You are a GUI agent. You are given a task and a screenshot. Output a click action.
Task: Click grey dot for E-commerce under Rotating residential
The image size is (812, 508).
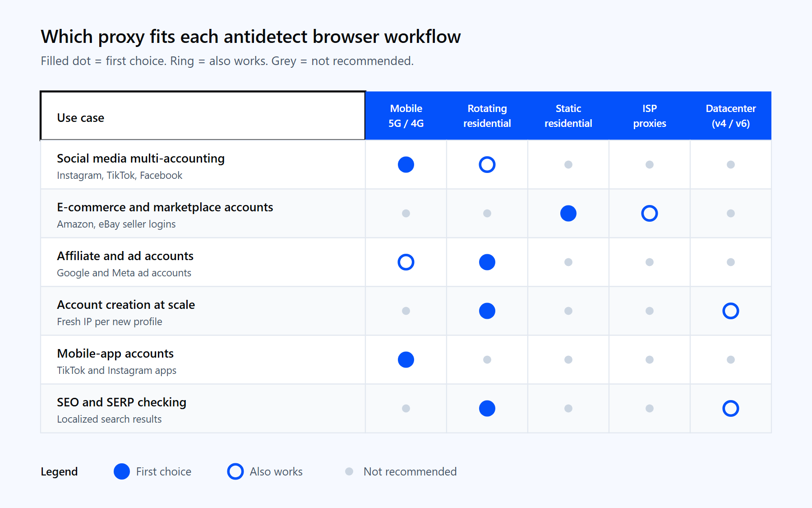pyautogui.click(x=487, y=213)
